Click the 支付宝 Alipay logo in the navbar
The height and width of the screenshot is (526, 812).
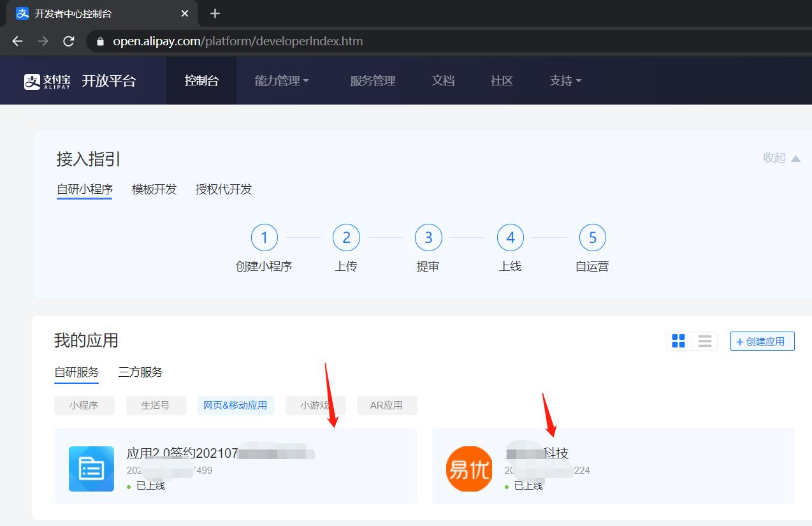point(45,80)
